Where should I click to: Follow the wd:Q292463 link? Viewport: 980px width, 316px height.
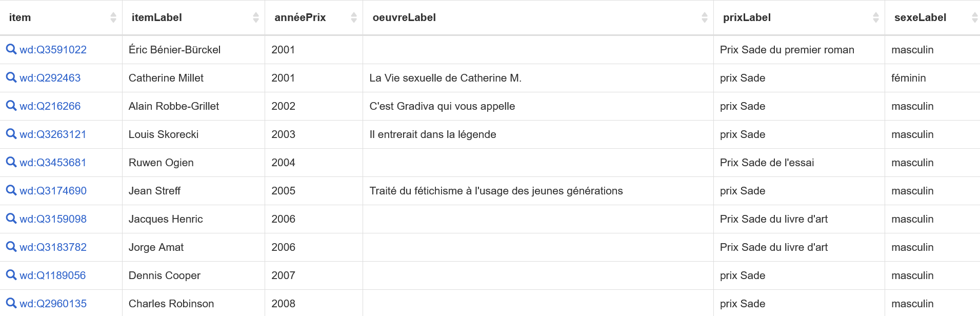pyautogui.click(x=50, y=78)
